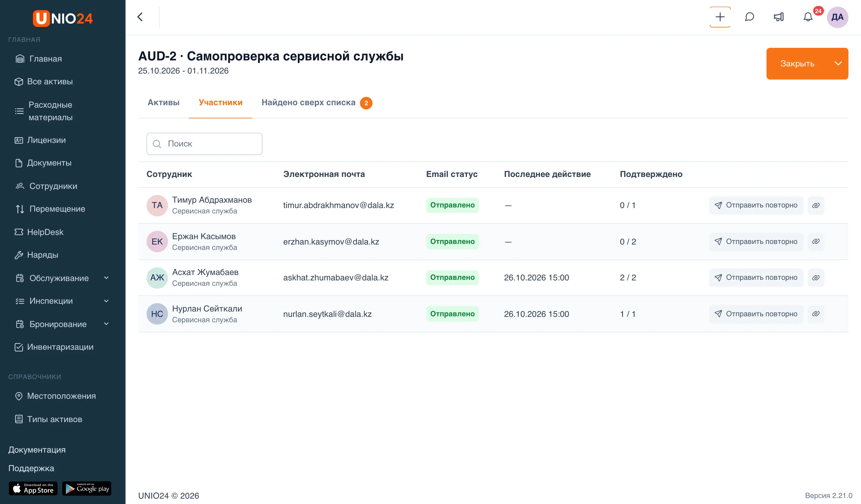Switch to the Активы tab
Viewport: 861px width, 504px height.
(x=163, y=103)
